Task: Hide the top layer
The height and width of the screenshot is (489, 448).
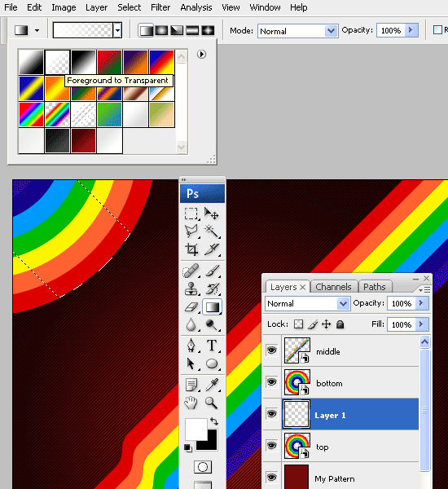Action: (271, 446)
